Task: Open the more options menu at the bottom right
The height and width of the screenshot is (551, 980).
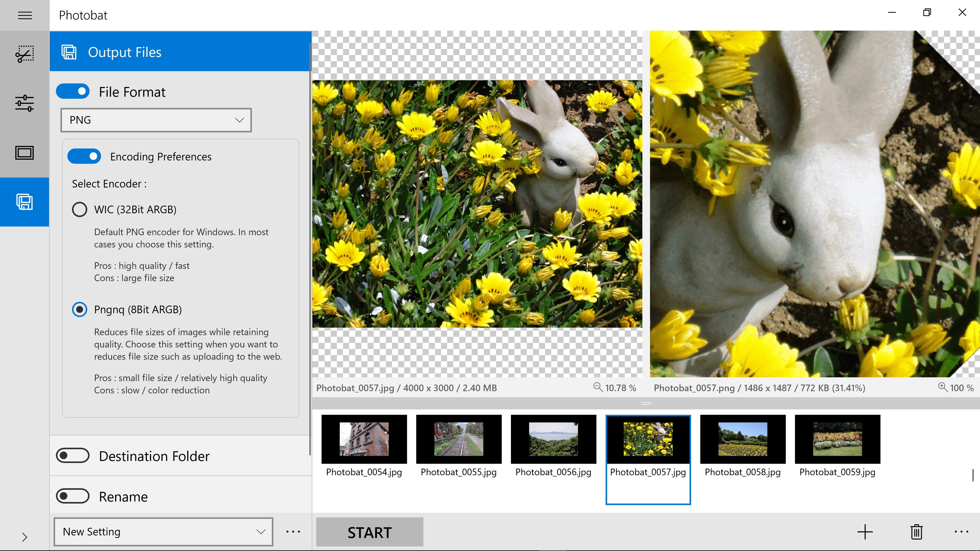Action: point(961,532)
